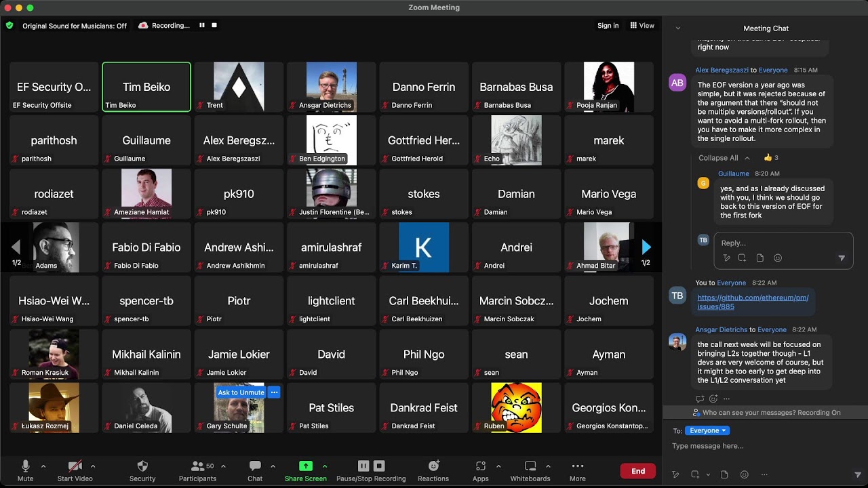The height and width of the screenshot is (488, 868).
Task: Open the Participants panel icon
Action: (x=197, y=466)
